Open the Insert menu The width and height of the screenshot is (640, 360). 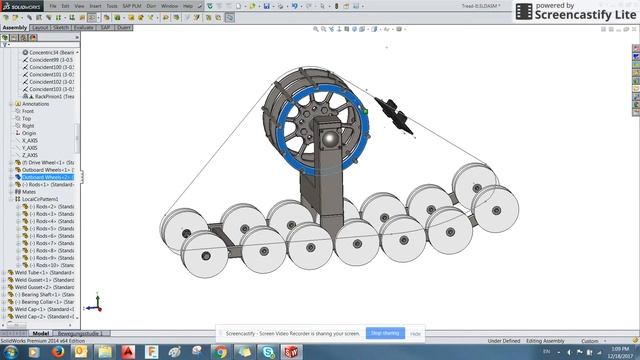coord(95,6)
